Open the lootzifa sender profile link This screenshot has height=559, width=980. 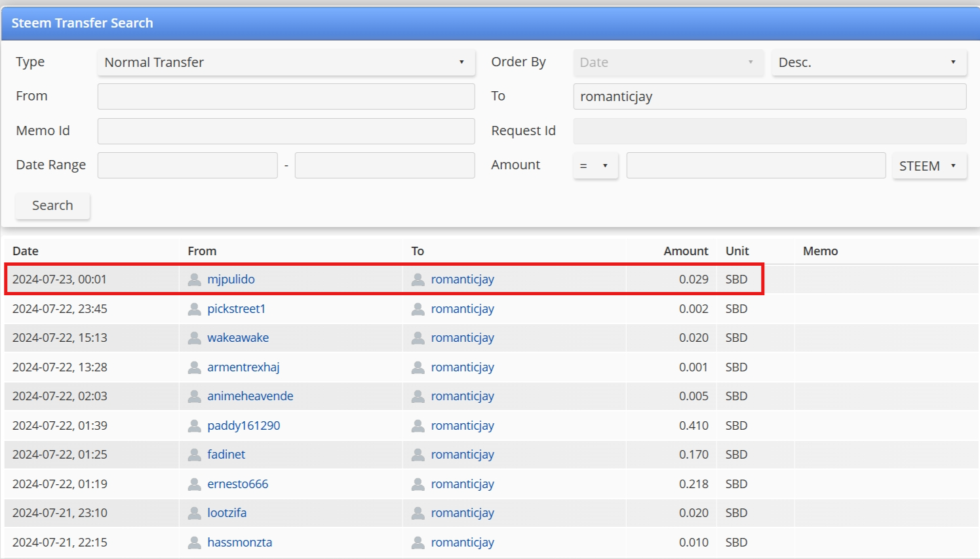click(227, 513)
